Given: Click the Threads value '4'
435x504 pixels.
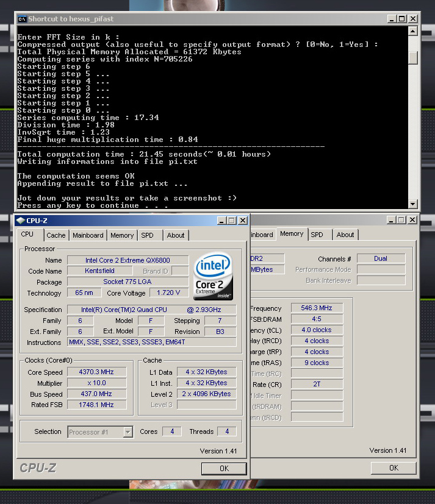Looking at the screenshot, I should click(227, 431).
